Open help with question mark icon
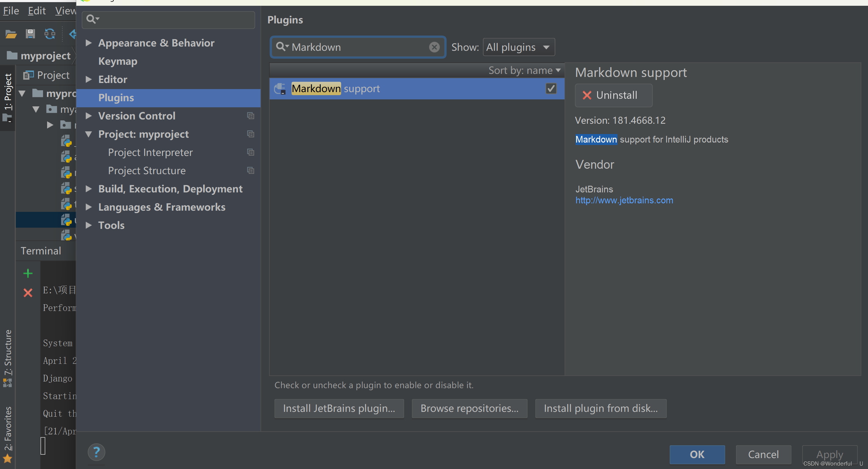The width and height of the screenshot is (868, 469). point(96,452)
